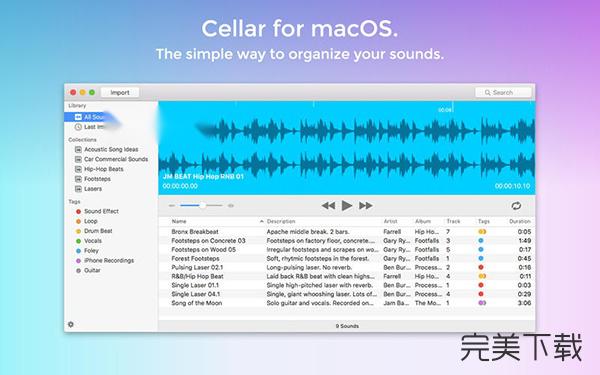The width and height of the screenshot is (600, 375).
Task: Click the sort arrow in Name column
Action: click(261, 222)
